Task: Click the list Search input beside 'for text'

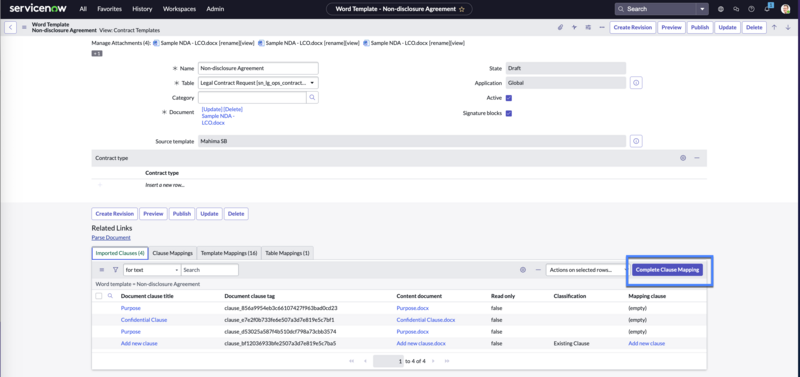Action: pyautogui.click(x=210, y=270)
